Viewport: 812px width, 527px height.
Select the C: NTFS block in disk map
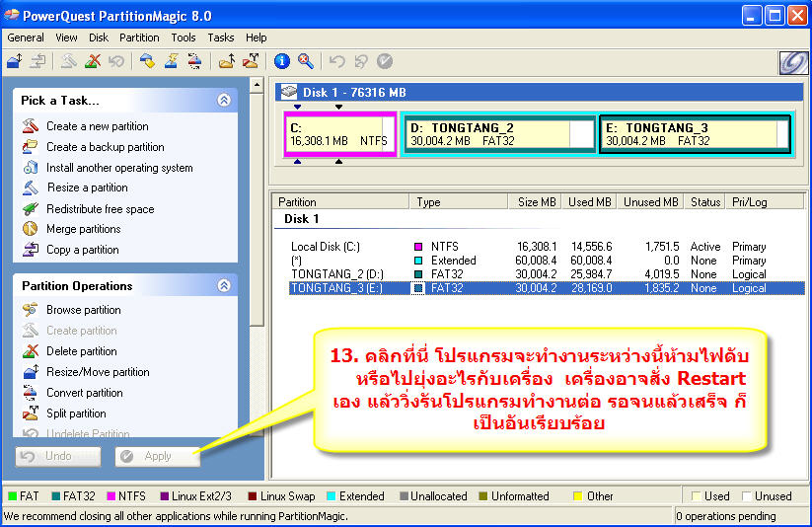(x=339, y=134)
